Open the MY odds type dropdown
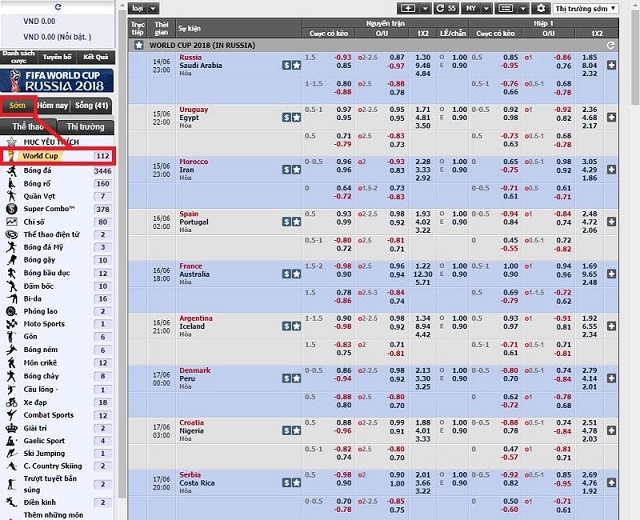The width and height of the screenshot is (640, 520). [479, 8]
